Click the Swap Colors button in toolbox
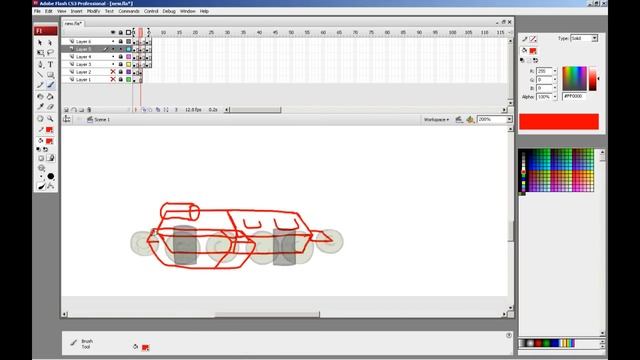 pos(45,150)
